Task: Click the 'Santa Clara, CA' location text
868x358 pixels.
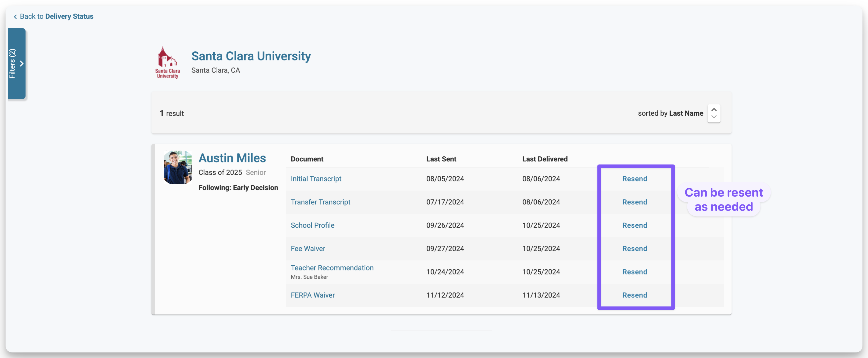Action: [216, 70]
